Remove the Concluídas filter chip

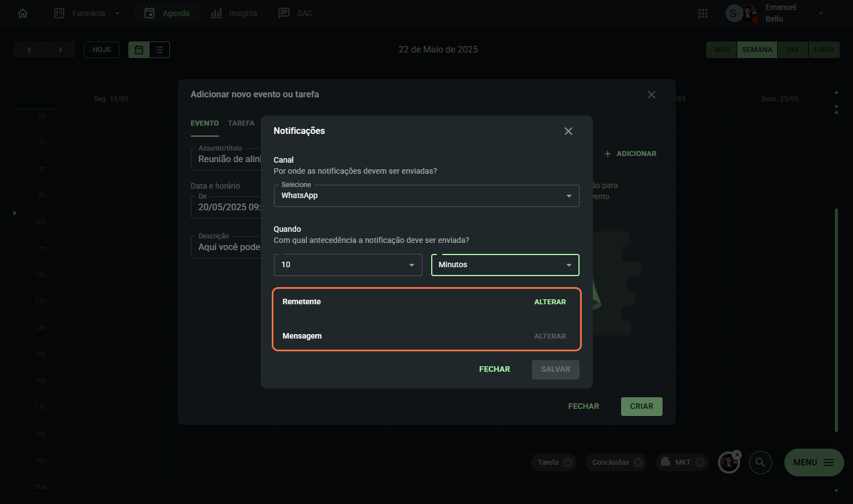coord(638,463)
